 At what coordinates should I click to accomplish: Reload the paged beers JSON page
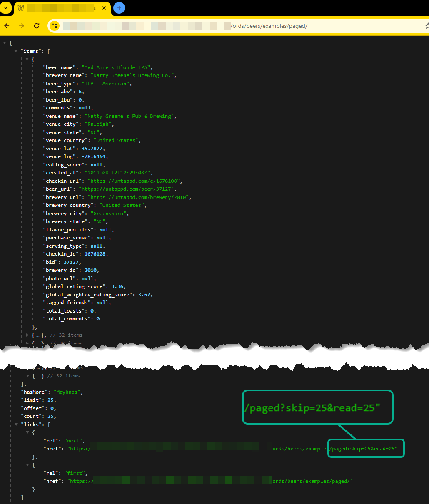point(37,26)
